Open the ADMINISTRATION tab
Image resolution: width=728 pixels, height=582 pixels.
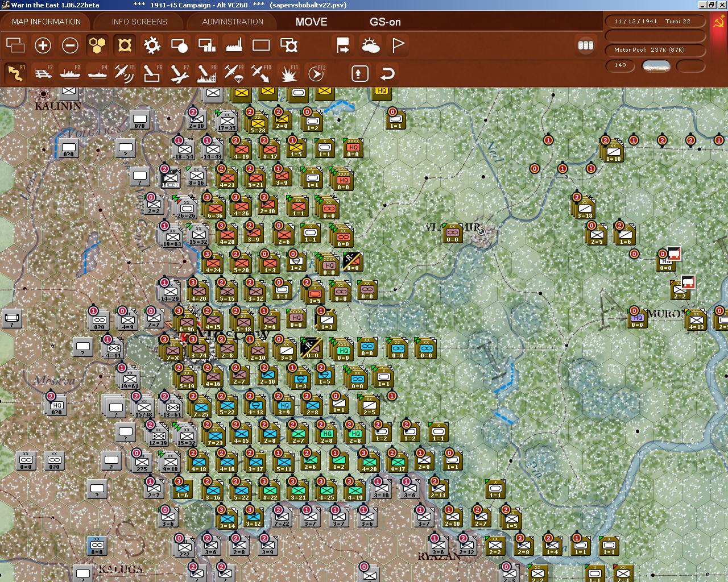pyautogui.click(x=233, y=22)
